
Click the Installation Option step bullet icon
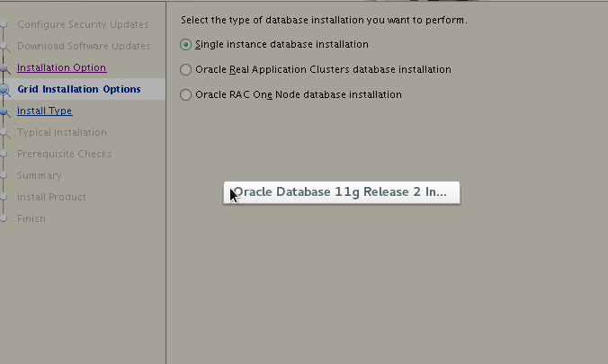coord(4,67)
